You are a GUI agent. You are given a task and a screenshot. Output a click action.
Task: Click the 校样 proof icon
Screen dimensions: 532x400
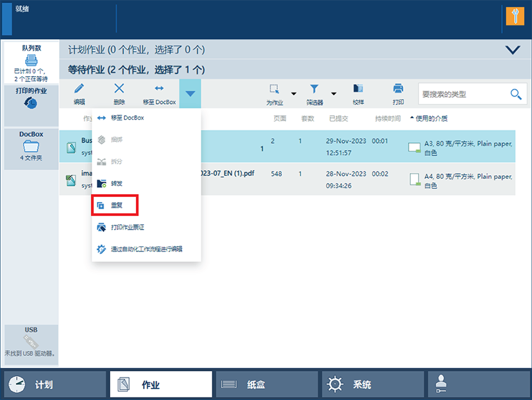pyautogui.click(x=358, y=89)
